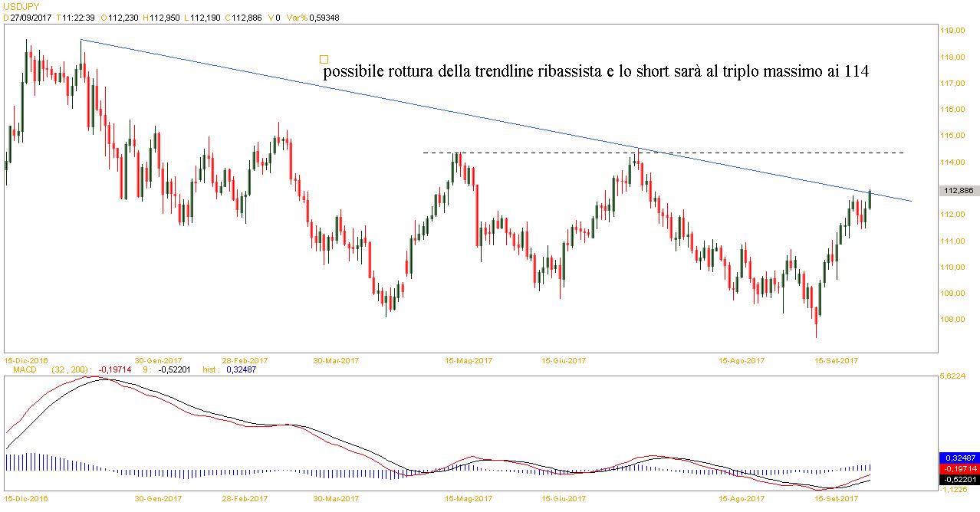Click the 112,886 current price tag
Screen dimensions: 980x512
coord(959,190)
